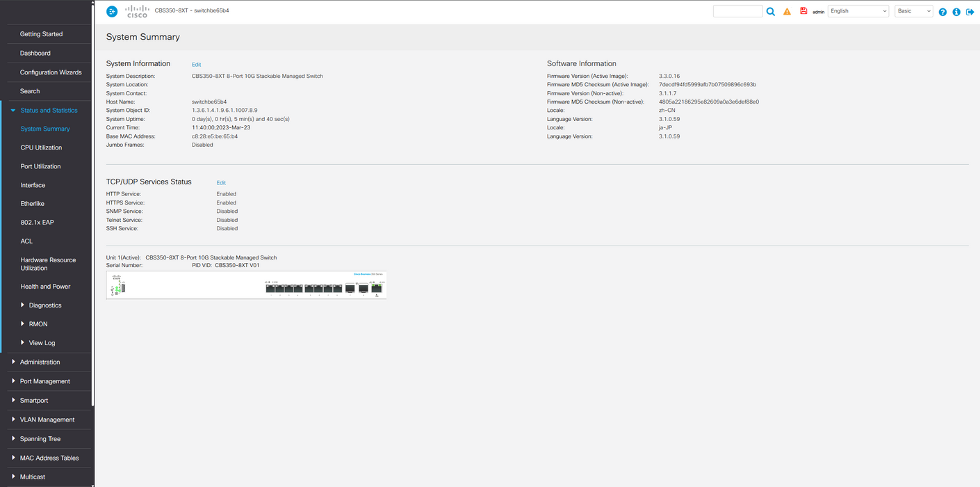The image size is (980, 487).
Task: Focus the header search input field
Action: coord(737,11)
